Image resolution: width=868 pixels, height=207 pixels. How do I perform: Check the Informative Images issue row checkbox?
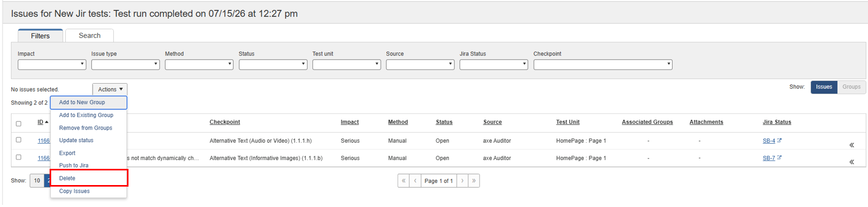[18, 157]
